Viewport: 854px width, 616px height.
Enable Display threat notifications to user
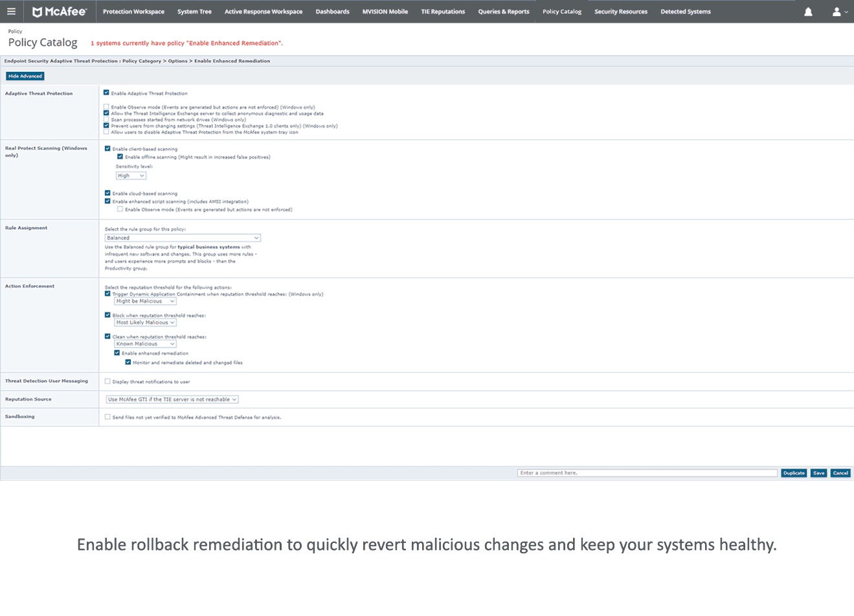coord(107,381)
